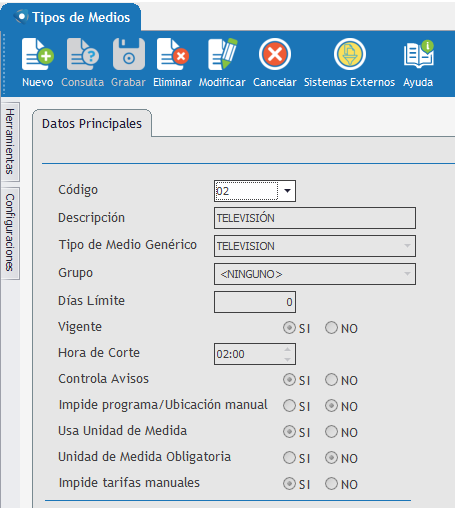Switch to the Datos Principales tab
This screenshot has height=508, width=455.
[x=92, y=124]
